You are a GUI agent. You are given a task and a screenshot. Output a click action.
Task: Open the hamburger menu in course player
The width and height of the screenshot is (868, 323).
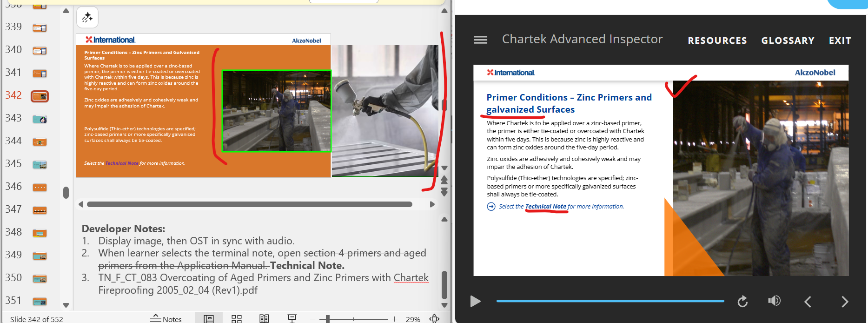[480, 40]
